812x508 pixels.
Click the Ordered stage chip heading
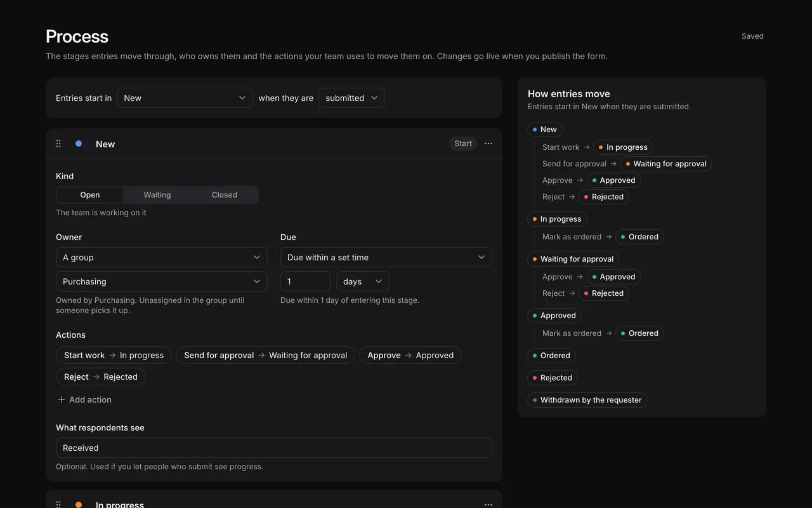coord(551,356)
